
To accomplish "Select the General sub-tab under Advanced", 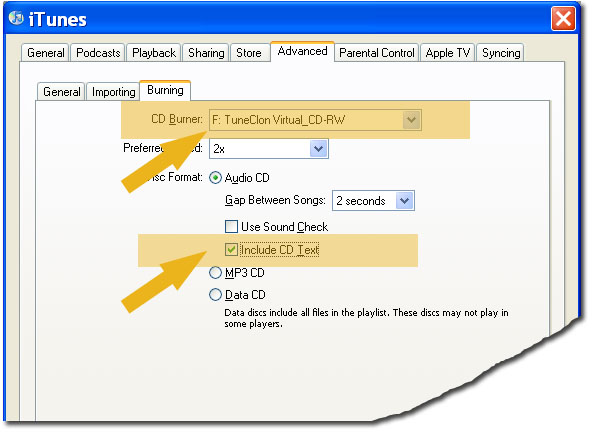I will [62, 92].
